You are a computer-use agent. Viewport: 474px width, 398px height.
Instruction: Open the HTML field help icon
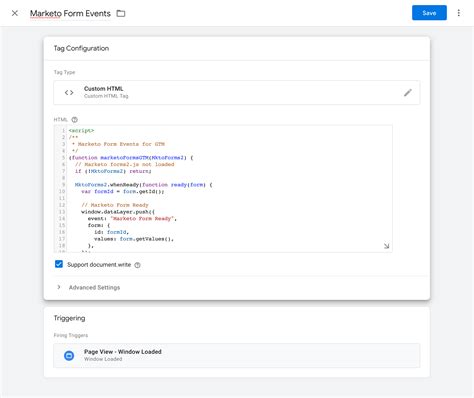point(75,119)
